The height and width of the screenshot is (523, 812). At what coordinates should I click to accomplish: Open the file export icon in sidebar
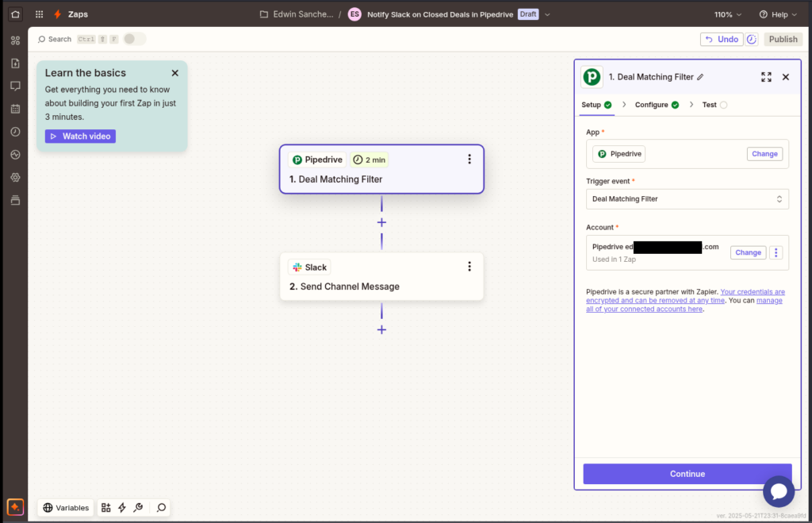tap(16, 63)
